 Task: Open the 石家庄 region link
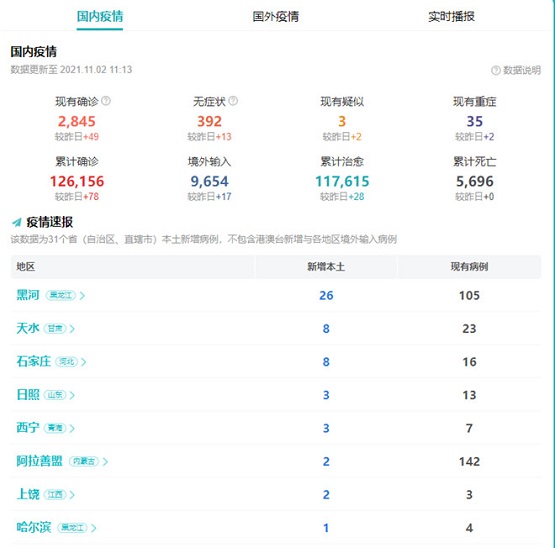(34, 361)
